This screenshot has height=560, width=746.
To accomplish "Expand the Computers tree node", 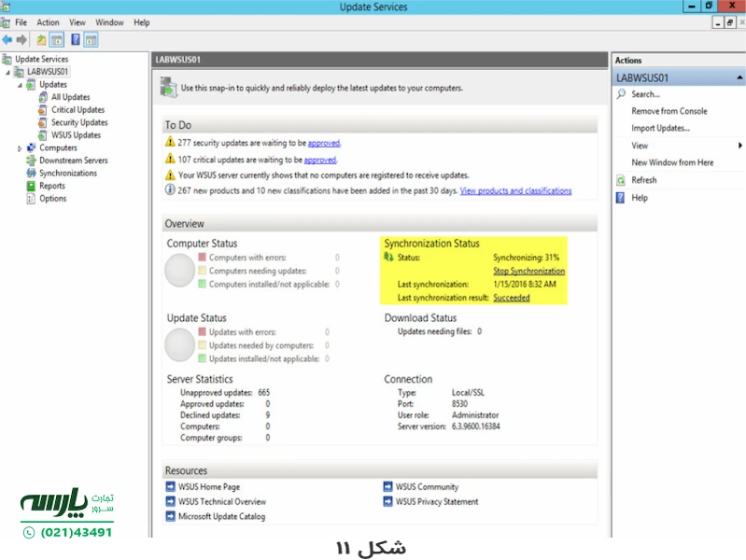I will tap(20, 148).
